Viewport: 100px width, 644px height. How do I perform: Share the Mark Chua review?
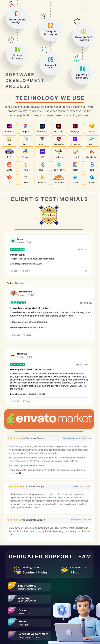click(x=26, y=401)
